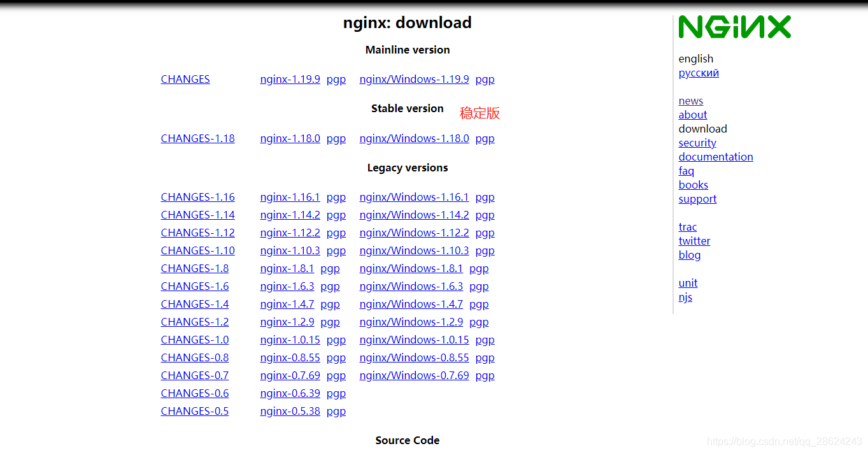Open the blog link
This screenshot has height=453, width=868.
click(690, 255)
